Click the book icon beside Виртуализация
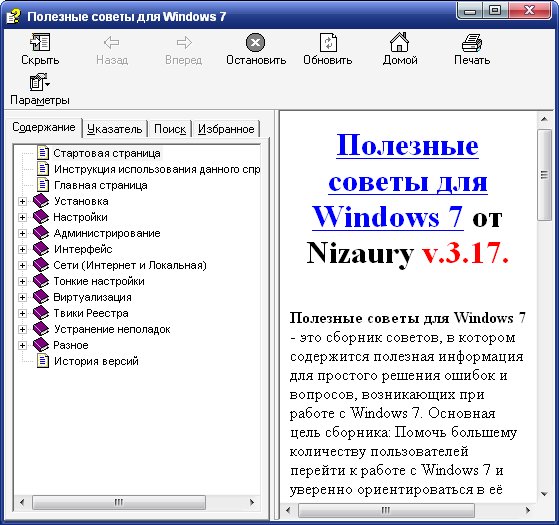The image size is (559, 525). (41, 297)
